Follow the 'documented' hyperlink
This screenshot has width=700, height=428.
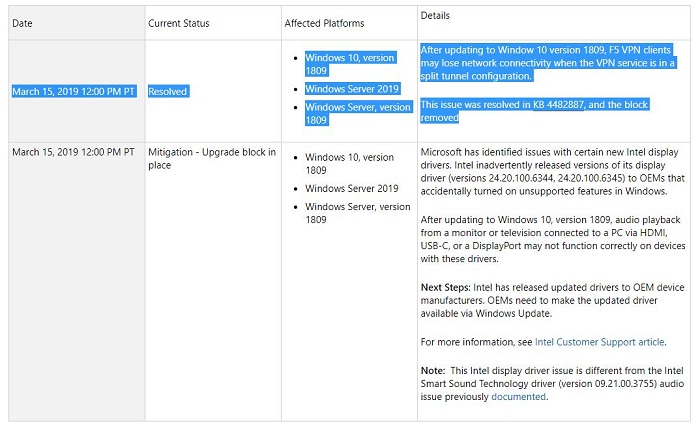(518, 397)
